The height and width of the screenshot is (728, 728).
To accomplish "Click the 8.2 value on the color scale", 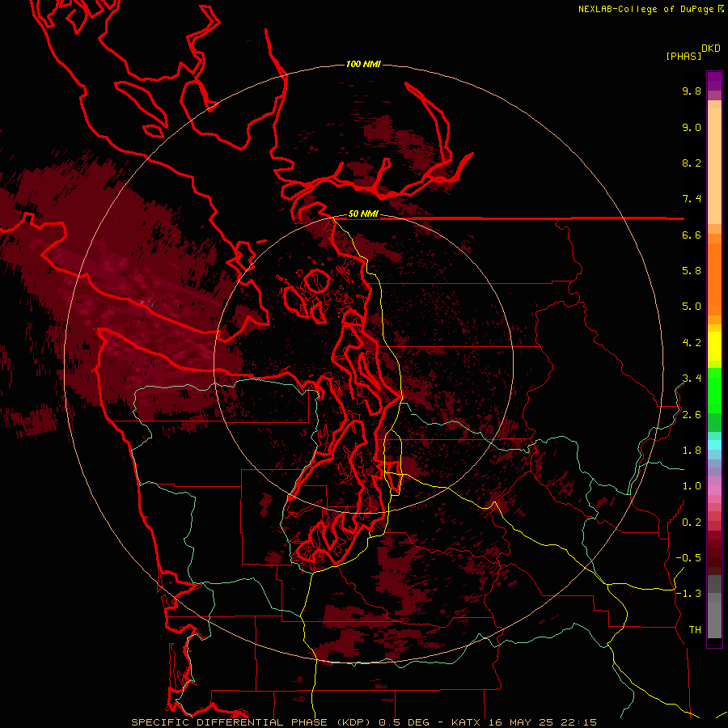I will point(692,163).
